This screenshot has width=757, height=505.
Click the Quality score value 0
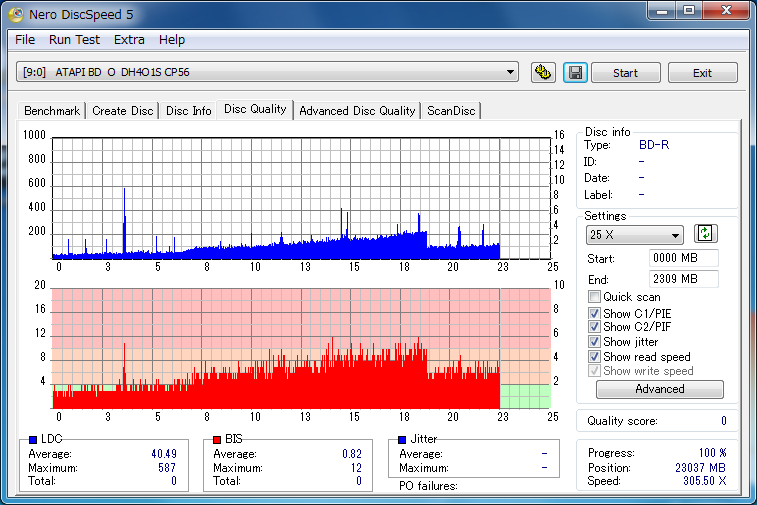click(724, 421)
